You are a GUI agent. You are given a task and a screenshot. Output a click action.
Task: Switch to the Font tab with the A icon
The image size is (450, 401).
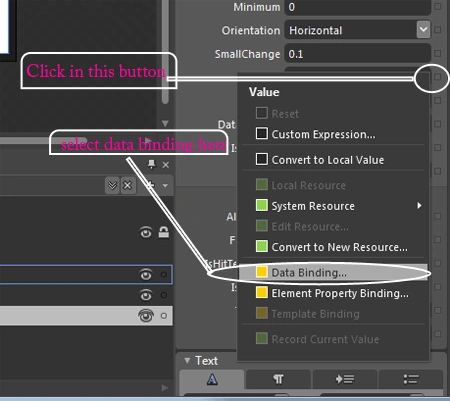[212, 379]
